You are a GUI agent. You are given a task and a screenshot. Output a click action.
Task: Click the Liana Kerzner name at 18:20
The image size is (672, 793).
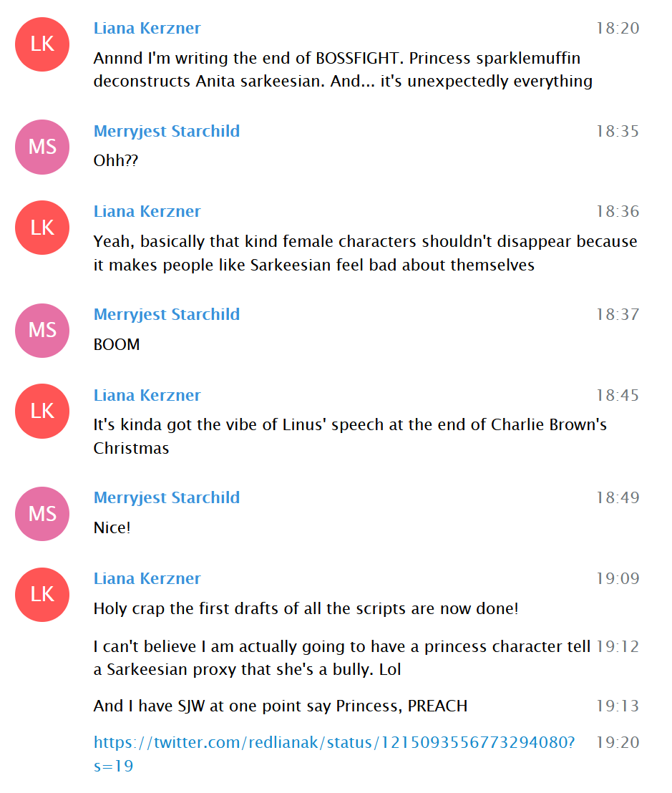coord(147,29)
